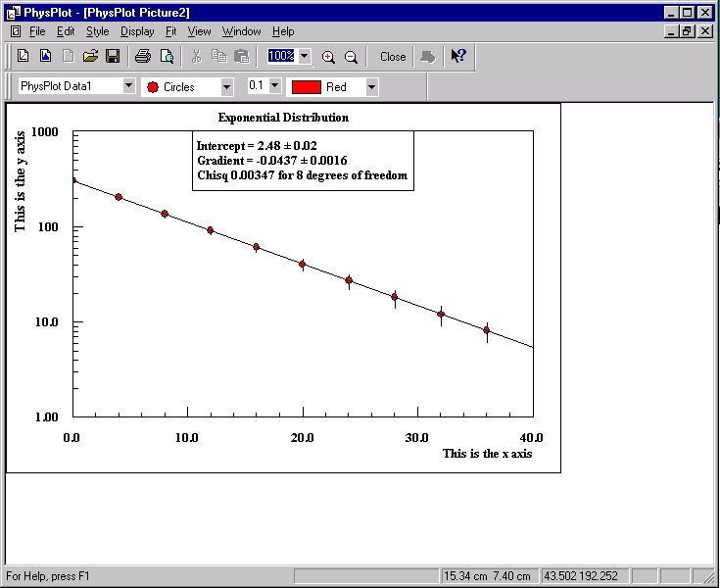The width and height of the screenshot is (720, 588).
Task: Click the save floppy disk icon
Action: coord(113,56)
